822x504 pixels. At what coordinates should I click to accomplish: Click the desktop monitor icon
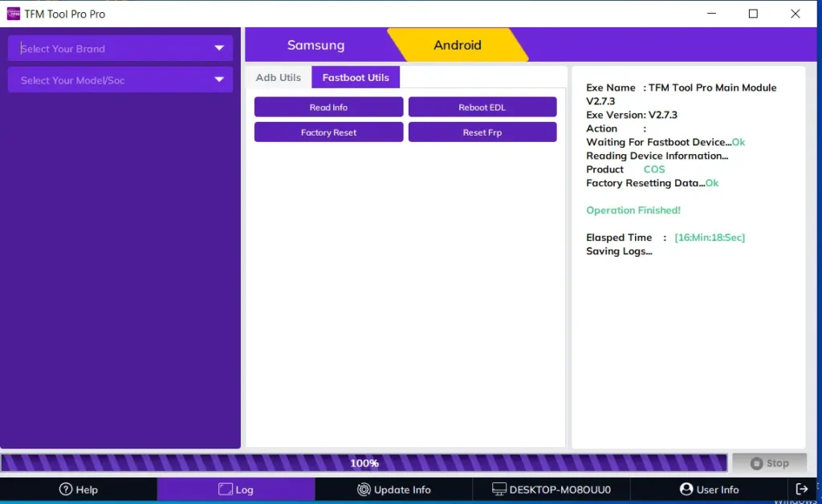(499, 490)
